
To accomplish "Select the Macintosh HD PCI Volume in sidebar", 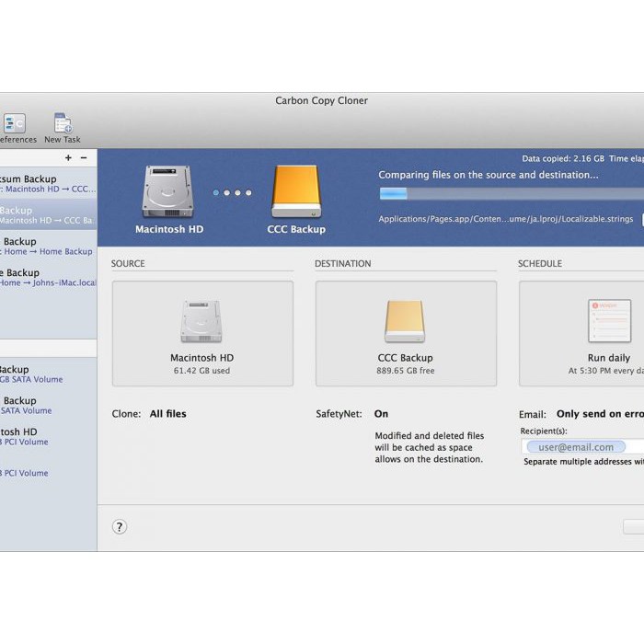I will pyautogui.click(x=28, y=436).
